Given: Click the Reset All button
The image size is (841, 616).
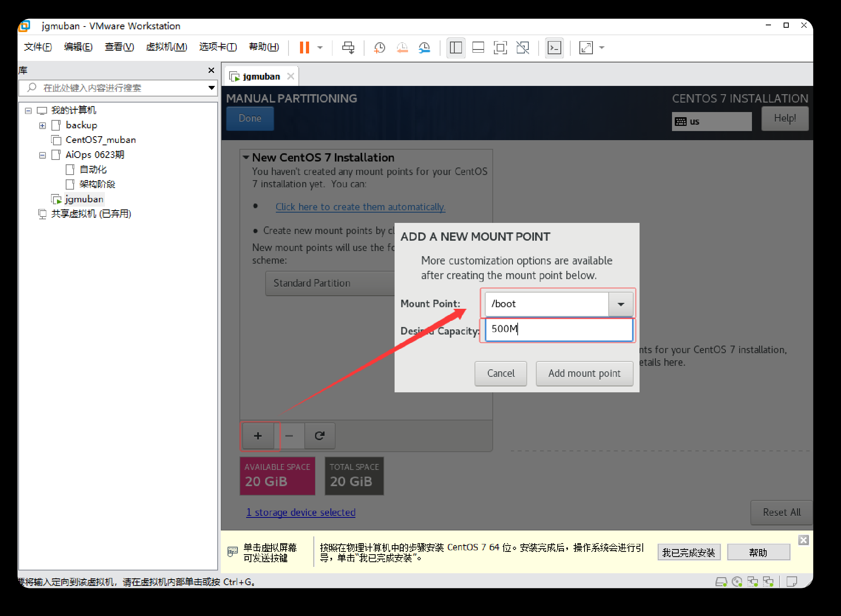Looking at the screenshot, I should coord(782,512).
